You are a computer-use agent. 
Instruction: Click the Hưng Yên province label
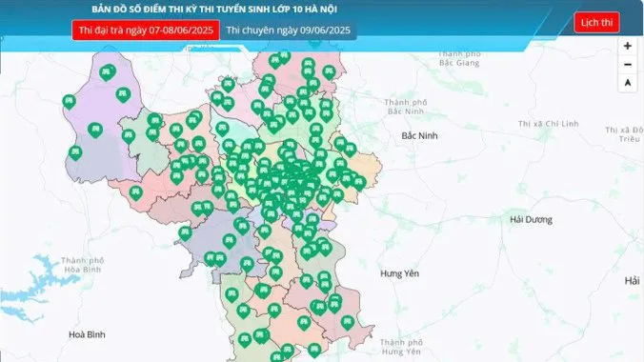click(x=399, y=273)
